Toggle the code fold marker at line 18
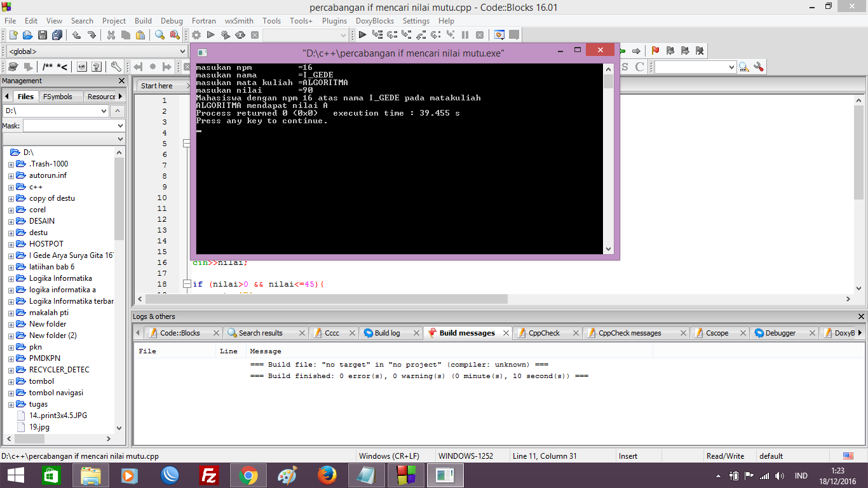This screenshot has height=488, width=868. [x=187, y=284]
